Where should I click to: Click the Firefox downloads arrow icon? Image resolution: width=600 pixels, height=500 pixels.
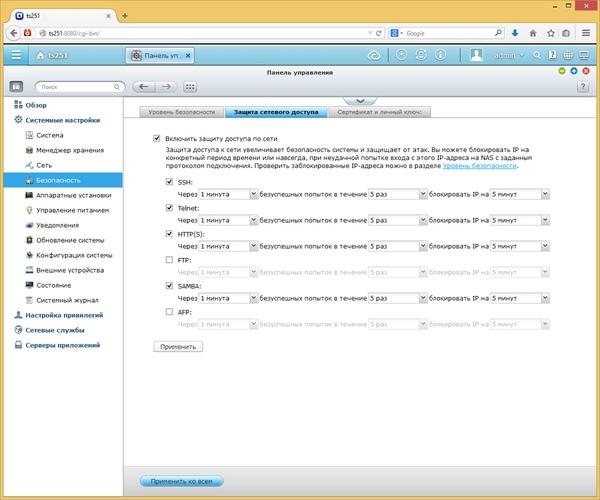pos(515,33)
